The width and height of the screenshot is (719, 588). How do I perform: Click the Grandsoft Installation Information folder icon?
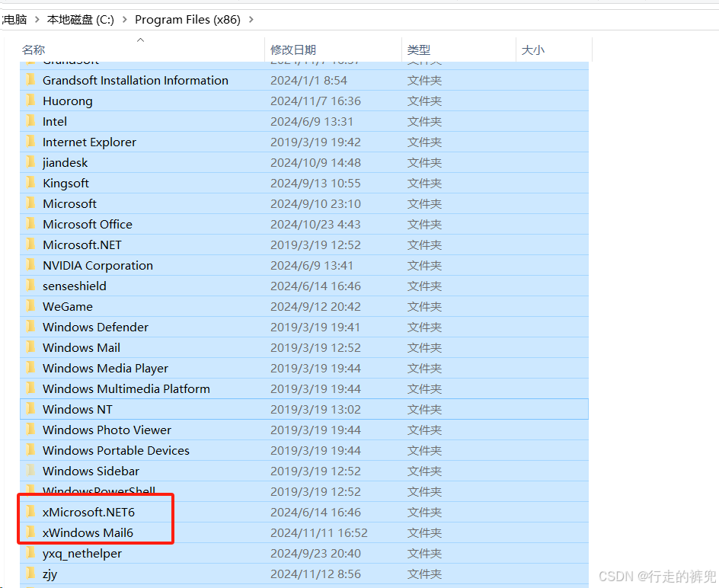coord(30,80)
